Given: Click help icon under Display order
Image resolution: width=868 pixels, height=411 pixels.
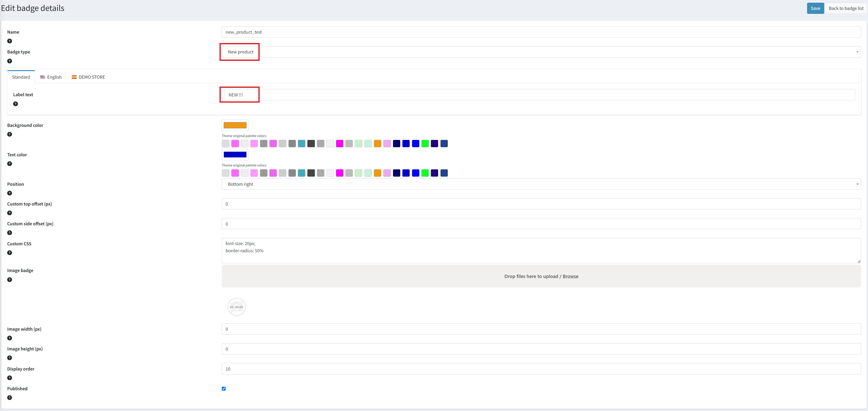Looking at the screenshot, I should point(9,378).
